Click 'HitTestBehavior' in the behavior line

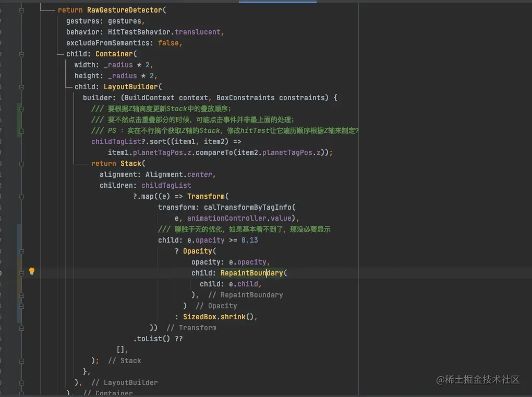(139, 32)
